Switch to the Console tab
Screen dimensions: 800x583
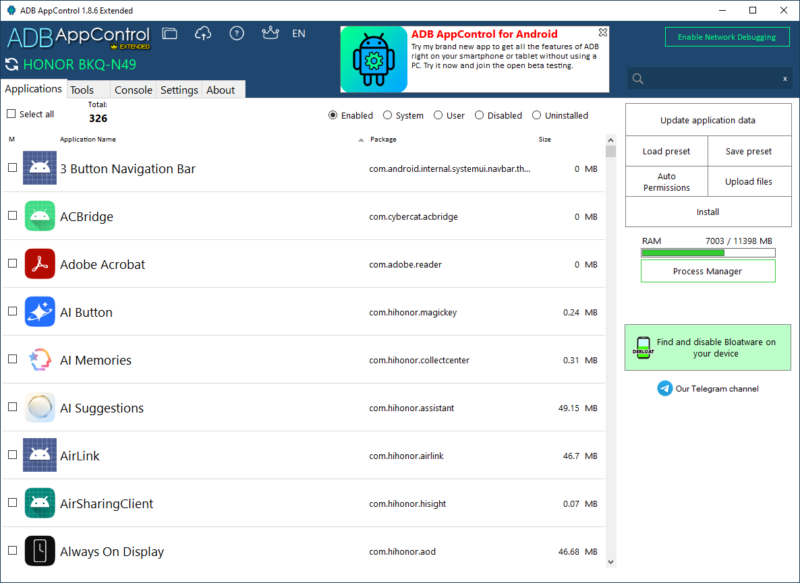pos(133,90)
